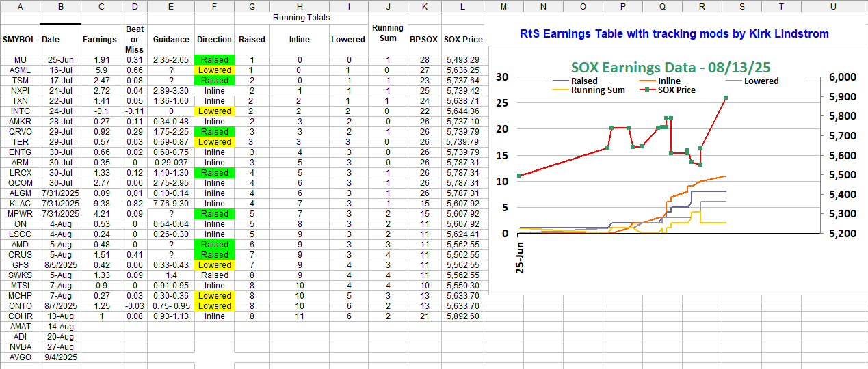Click the "SOX Price" header cell
The image size is (868, 369).
point(463,40)
